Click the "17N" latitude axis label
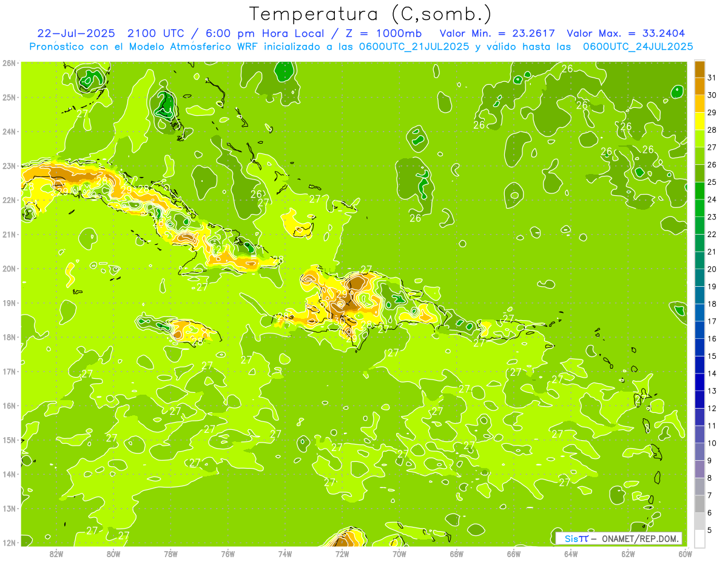 [x=9, y=371]
